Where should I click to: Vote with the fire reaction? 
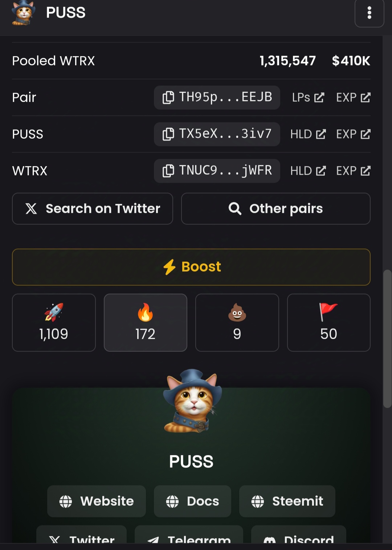146,322
